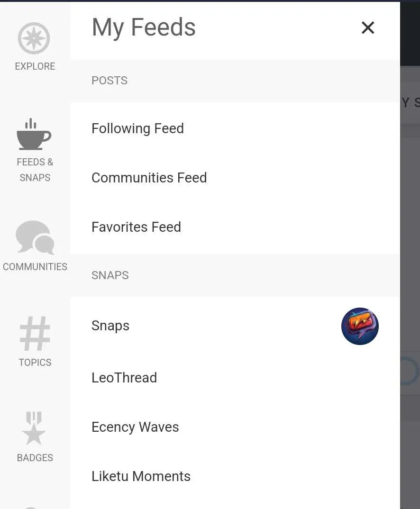Open Communities Feed
The width and height of the screenshot is (420, 509).
235,178
